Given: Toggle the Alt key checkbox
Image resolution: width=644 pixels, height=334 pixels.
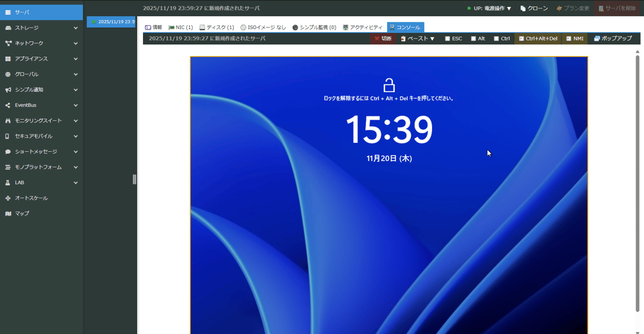Looking at the screenshot, I should tap(473, 39).
